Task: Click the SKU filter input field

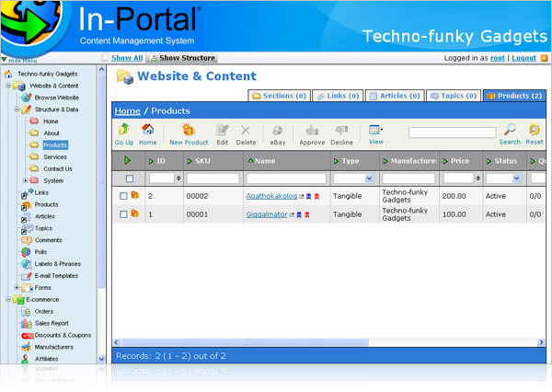Action: pyautogui.click(x=213, y=179)
